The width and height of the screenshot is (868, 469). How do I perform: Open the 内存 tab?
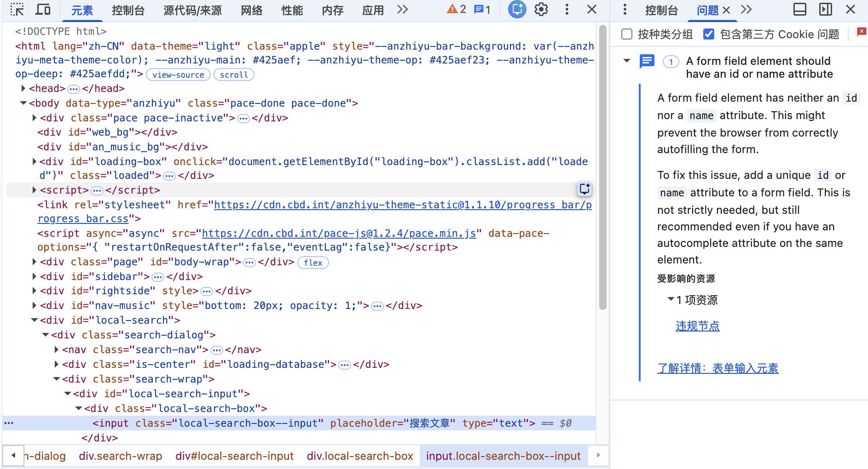(332, 10)
